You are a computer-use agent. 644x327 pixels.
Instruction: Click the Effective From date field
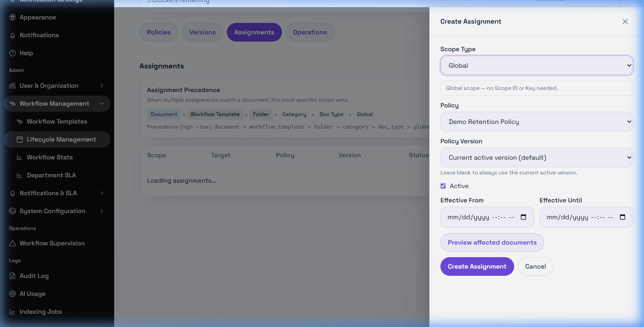(x=487, y=217)
